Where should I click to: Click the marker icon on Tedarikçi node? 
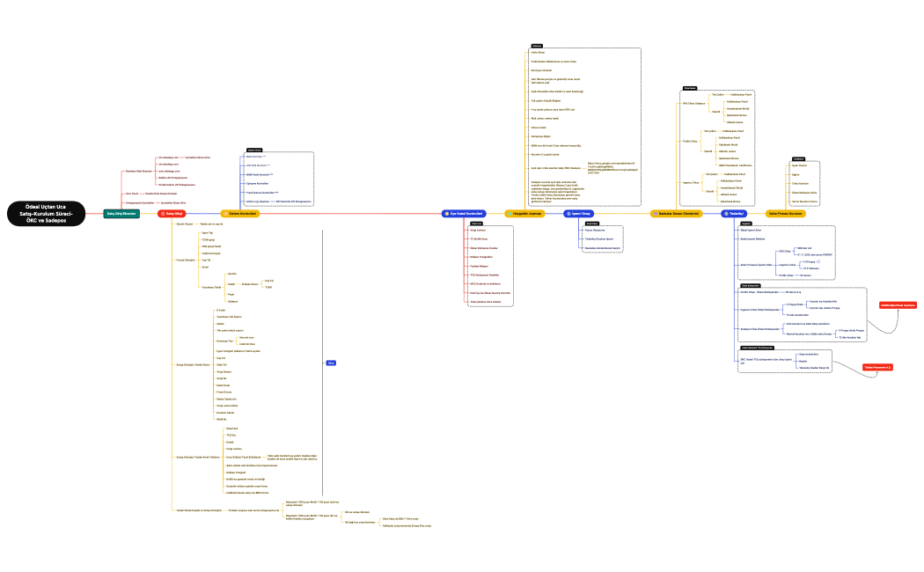pos(725,214)
